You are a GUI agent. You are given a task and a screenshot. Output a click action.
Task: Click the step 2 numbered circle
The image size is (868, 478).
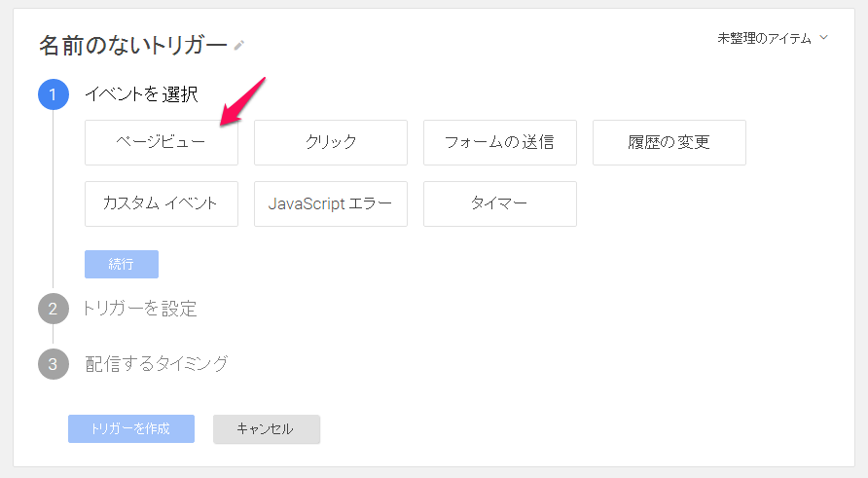[54, 309]
